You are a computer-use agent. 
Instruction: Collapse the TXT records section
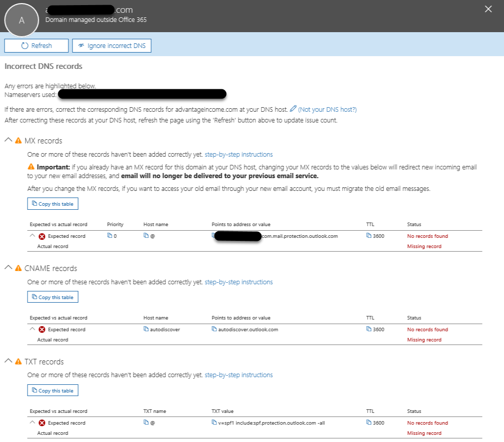point(8,361)
